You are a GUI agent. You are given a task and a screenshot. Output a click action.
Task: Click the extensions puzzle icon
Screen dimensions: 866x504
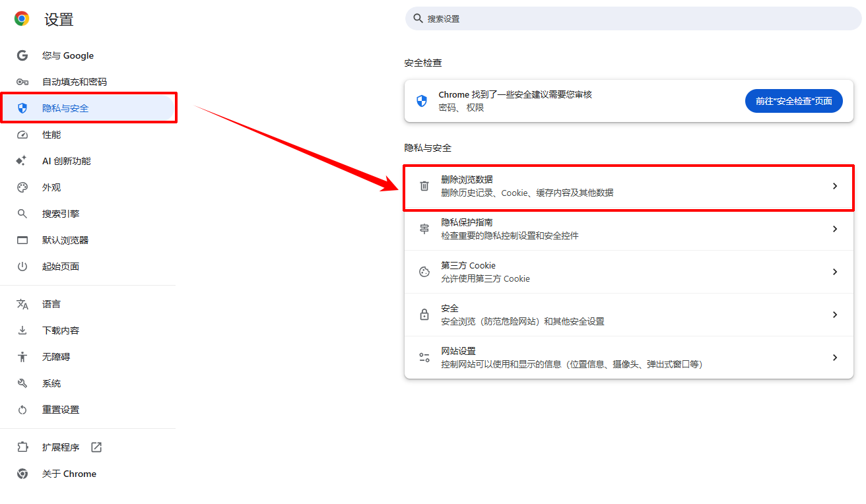(x=22, y=447)
